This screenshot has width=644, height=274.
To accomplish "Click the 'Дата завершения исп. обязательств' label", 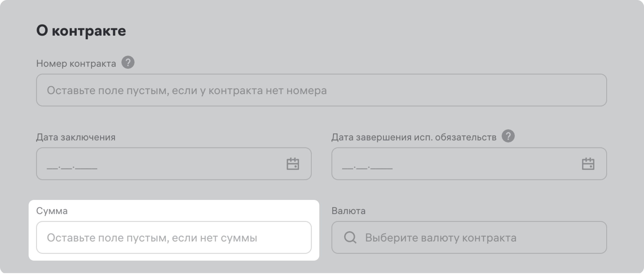I will (414, 137).
